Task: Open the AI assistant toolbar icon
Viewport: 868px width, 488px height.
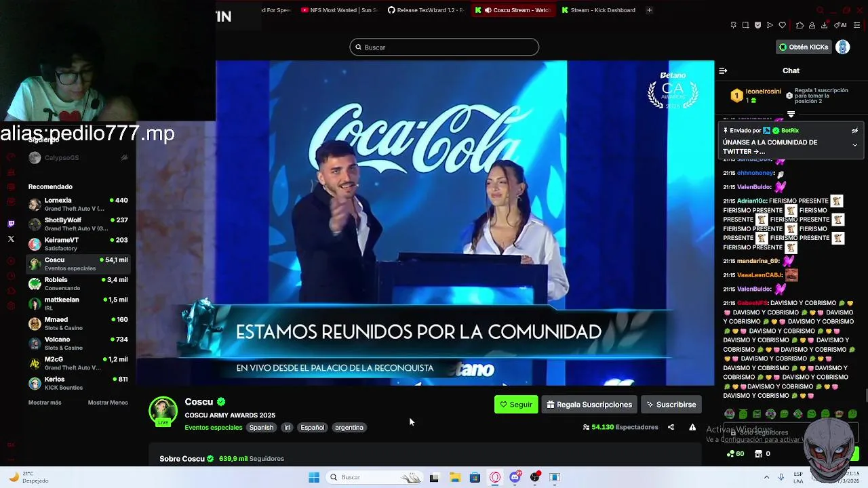Action: coord(841,25)
